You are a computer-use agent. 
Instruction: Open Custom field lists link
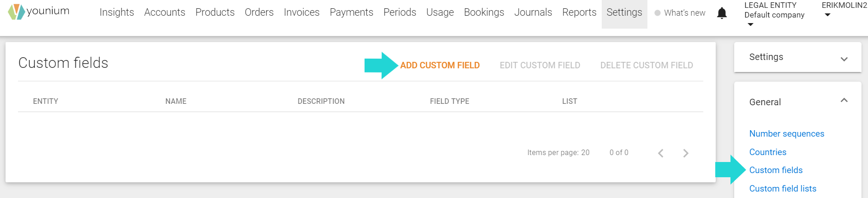tap(783, 189)
